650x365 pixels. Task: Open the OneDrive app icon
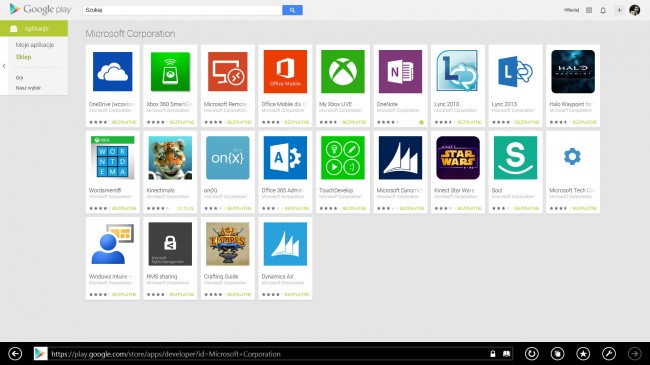pos(112,71)
